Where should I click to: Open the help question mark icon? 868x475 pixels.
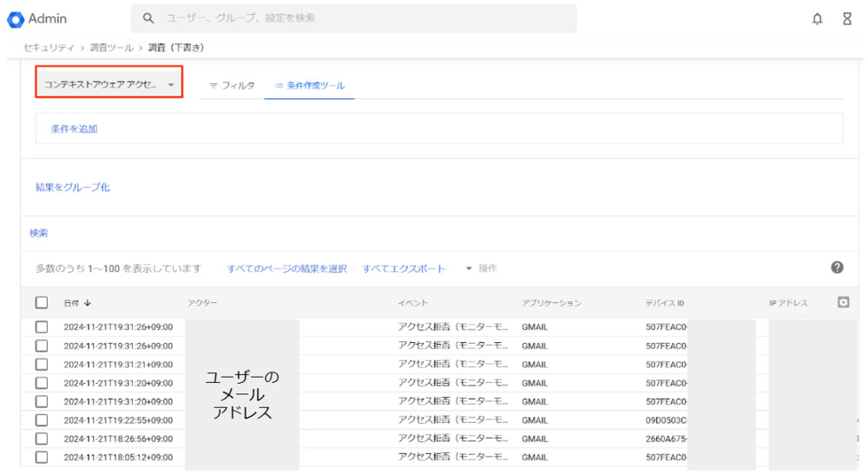pos(837,267)
